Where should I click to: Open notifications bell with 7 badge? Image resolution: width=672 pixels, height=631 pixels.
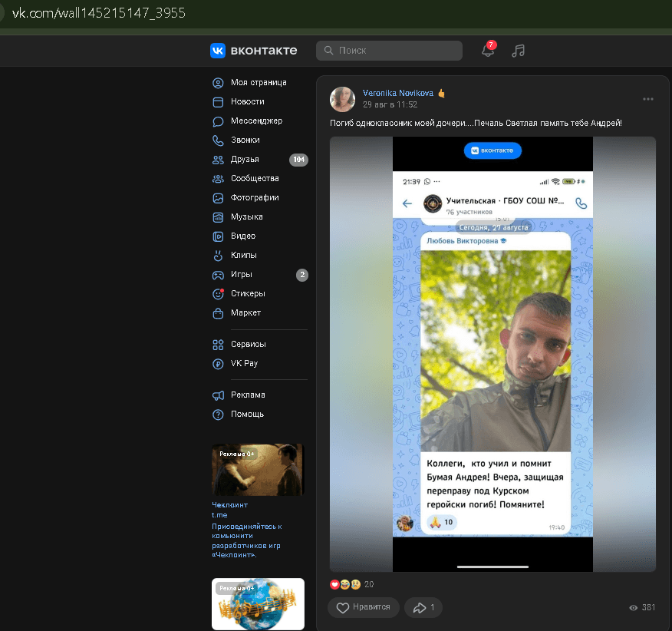tap(488, 50)
